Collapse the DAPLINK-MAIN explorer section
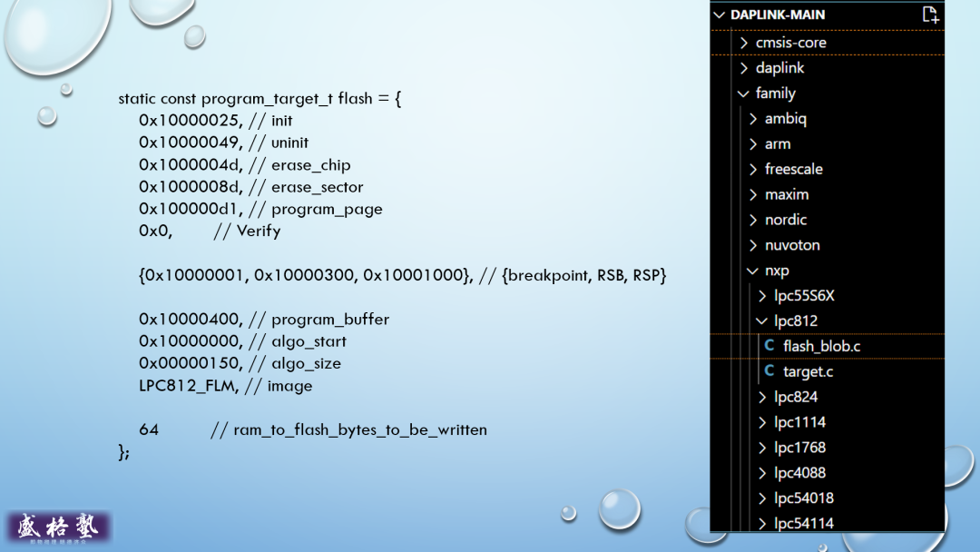Image resolution: width=980 pixels, height=552 pixels. coord(719,15)
